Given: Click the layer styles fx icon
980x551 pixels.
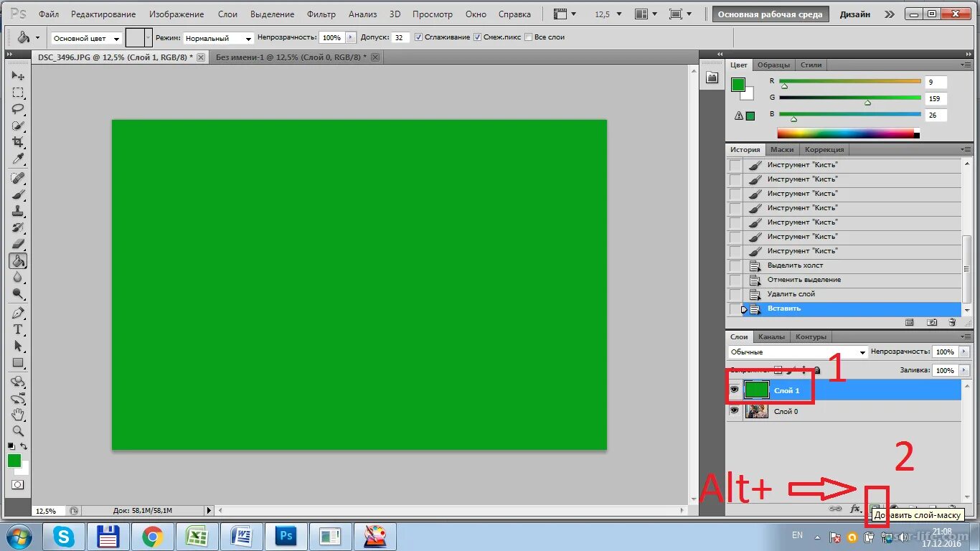Looking at the screenshot, I should tap(855, 509).
